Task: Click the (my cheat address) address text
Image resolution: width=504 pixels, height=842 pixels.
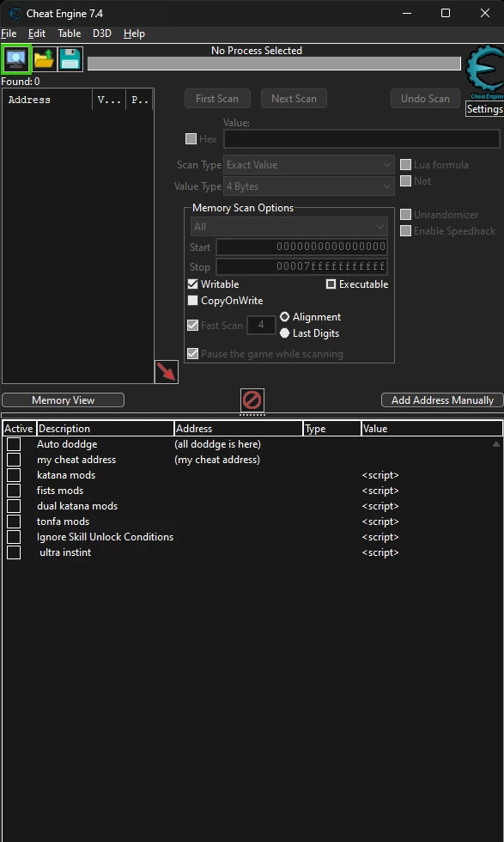Action: pyautogui.click(x=217, y=460)
